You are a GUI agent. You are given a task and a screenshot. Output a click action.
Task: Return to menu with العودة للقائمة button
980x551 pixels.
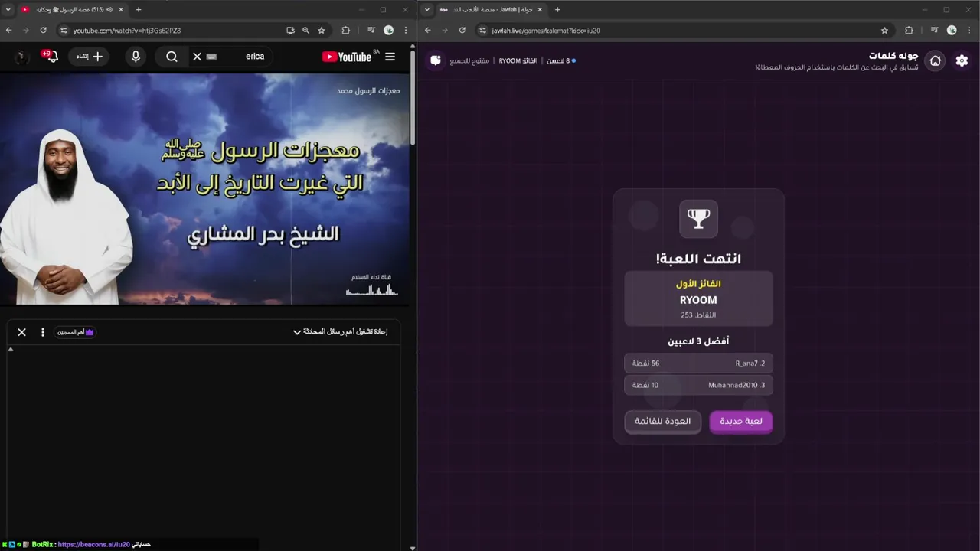click(663, 421)
